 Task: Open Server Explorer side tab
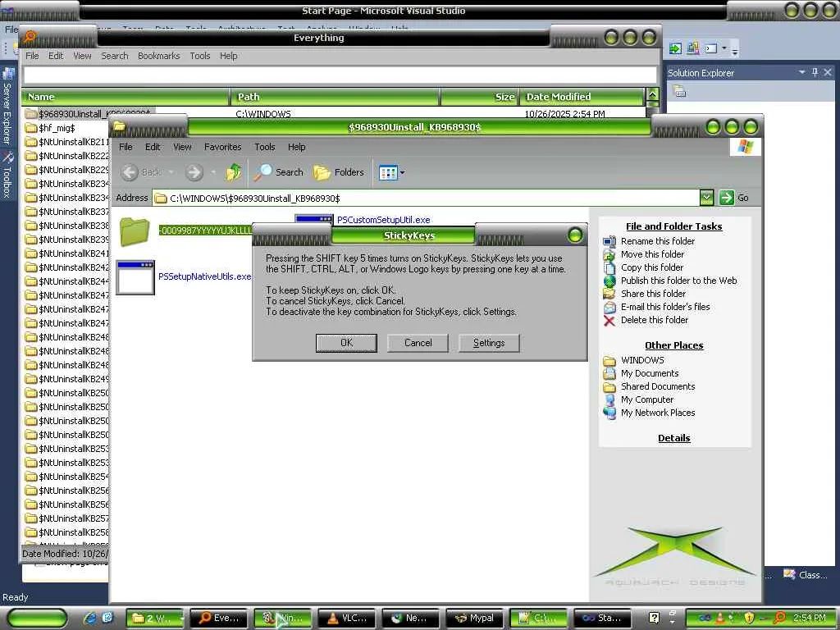[x=7, y=105]
